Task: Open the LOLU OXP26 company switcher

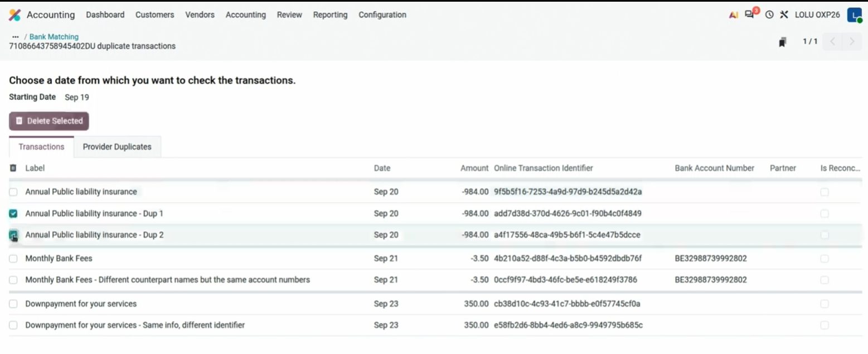Action: (x=817, y=15)
